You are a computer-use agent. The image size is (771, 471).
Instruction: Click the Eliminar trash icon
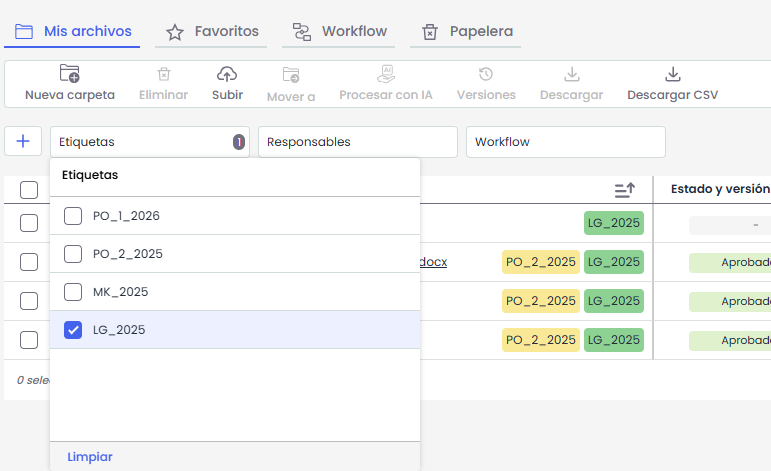coord(164,74)
